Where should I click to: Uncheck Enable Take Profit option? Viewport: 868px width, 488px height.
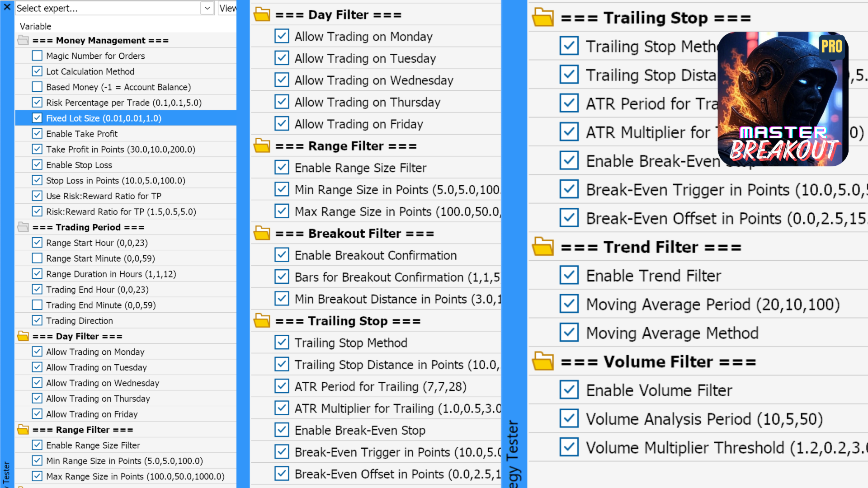tap(37, 134)
